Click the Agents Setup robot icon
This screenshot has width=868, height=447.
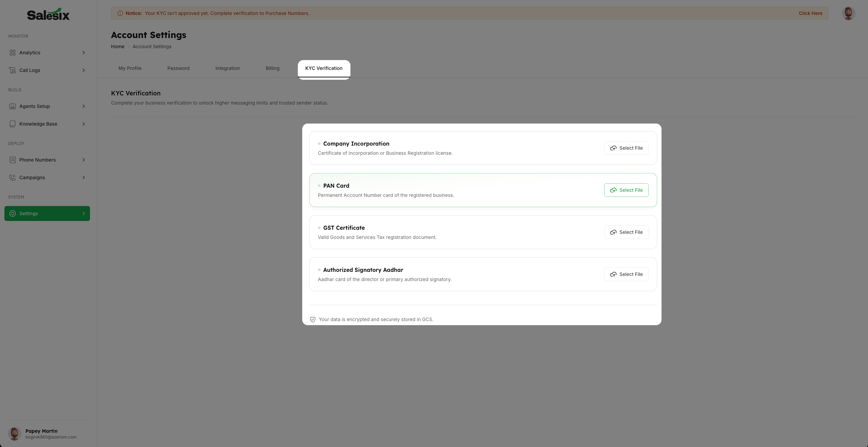[13, 106]
